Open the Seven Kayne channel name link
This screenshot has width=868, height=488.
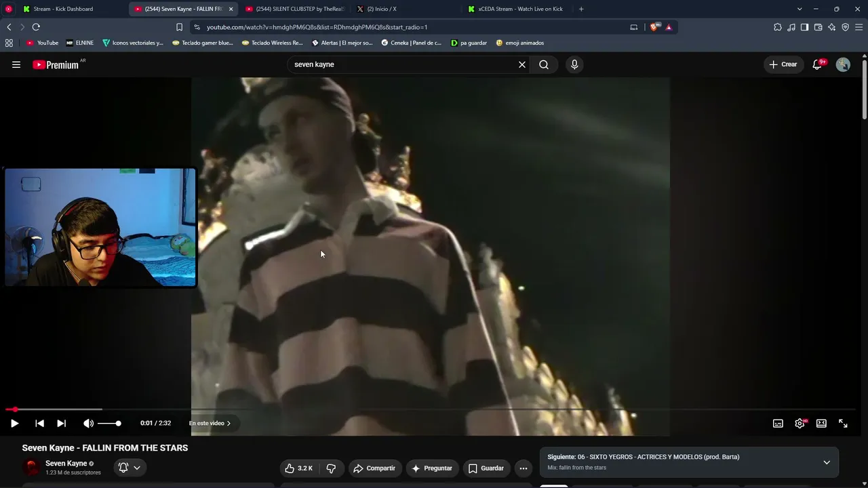(x=66, y=464)
